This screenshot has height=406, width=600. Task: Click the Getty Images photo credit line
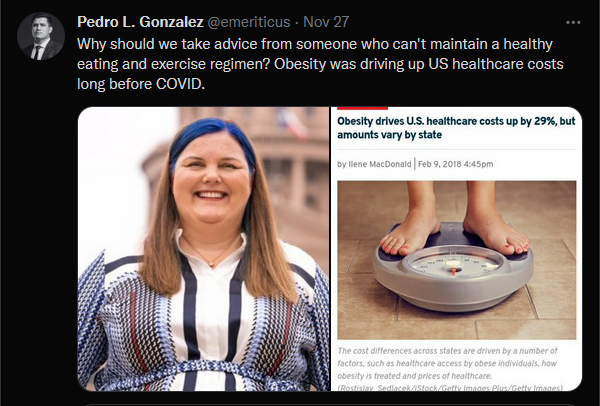[450, 388]
